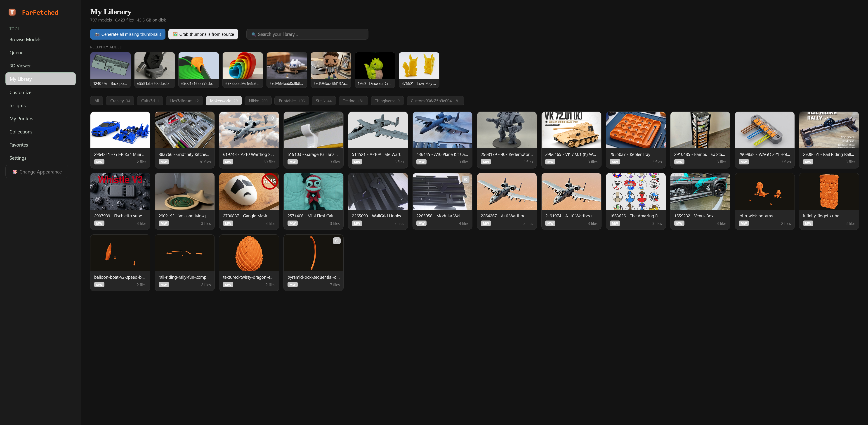The height and width of the screenshot is (425, 868).
Task: Open recently added 6975838d9af6a6e5 rainbow hearts item
Action: click(243, 70)
